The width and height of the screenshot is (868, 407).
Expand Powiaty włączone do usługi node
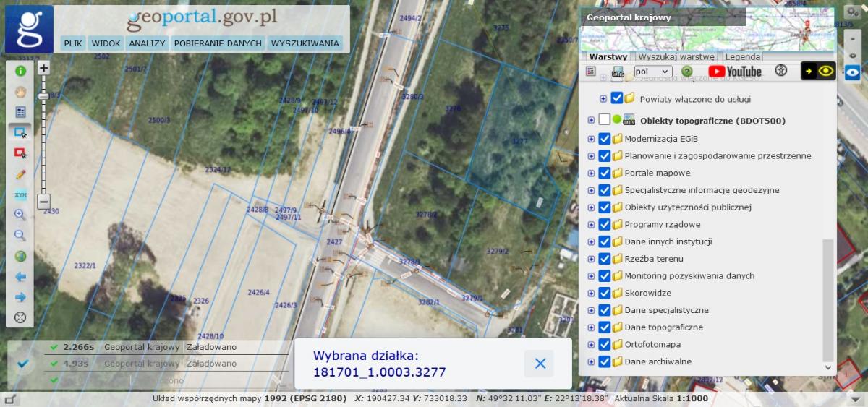603,98
